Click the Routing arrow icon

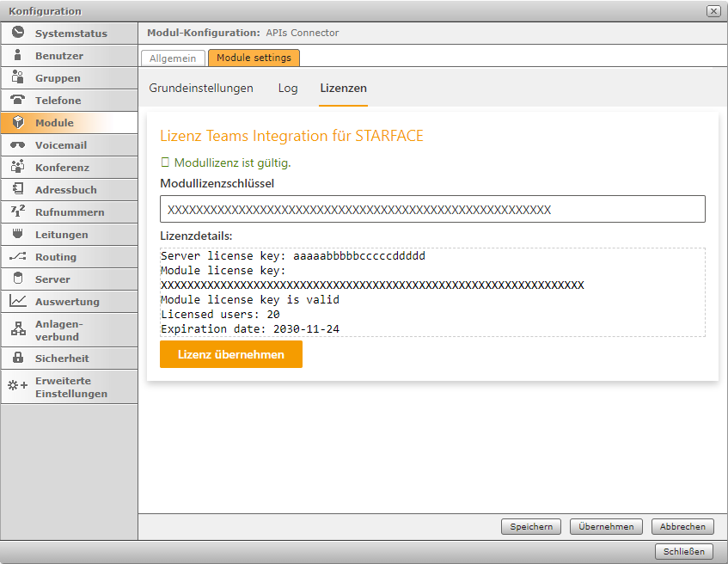[x=18, y=256]
